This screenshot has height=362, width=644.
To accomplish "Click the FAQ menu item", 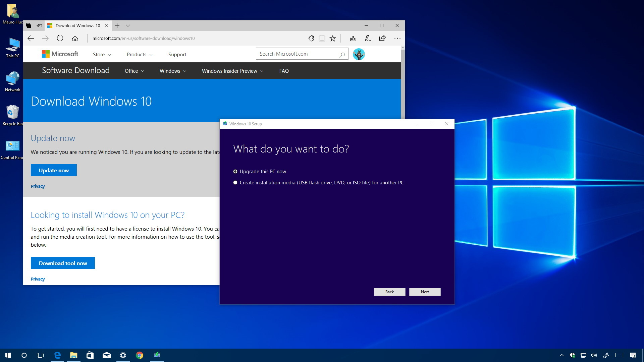I will (284, 71).
